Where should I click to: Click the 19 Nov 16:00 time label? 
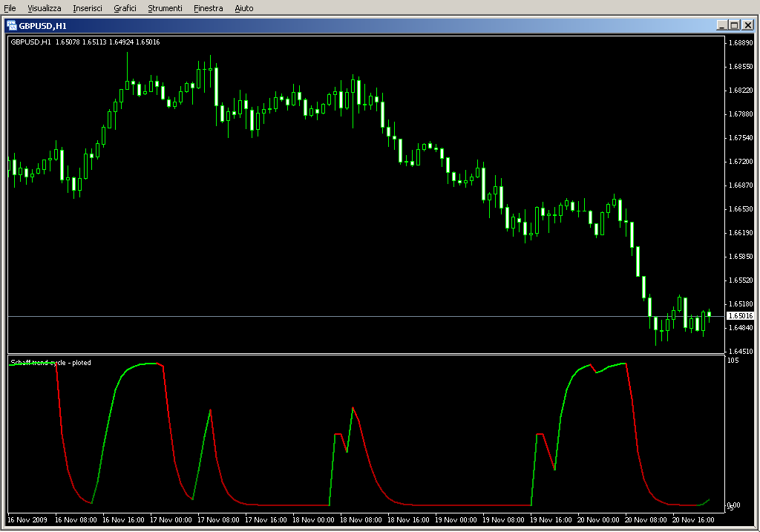551,520
